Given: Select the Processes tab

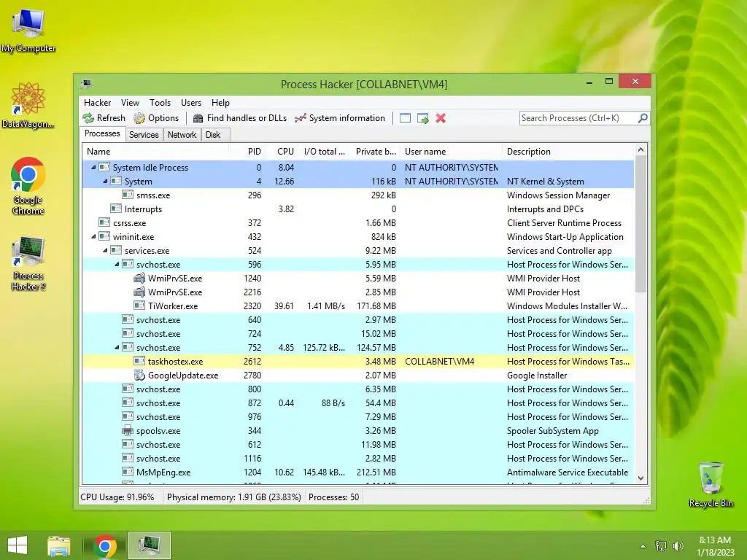Looking at the screenshot, I should click(x=102, y=134).
